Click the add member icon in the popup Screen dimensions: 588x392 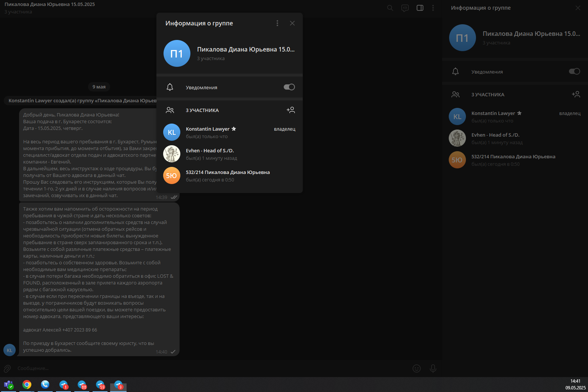point(290,110)
